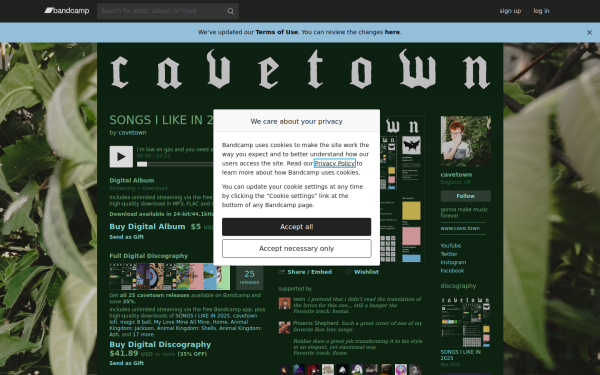The height and width of the screenshot is (375, 600).
Task: Click Send as Gift under Buy Digital Discography
Action: point(127,363)
